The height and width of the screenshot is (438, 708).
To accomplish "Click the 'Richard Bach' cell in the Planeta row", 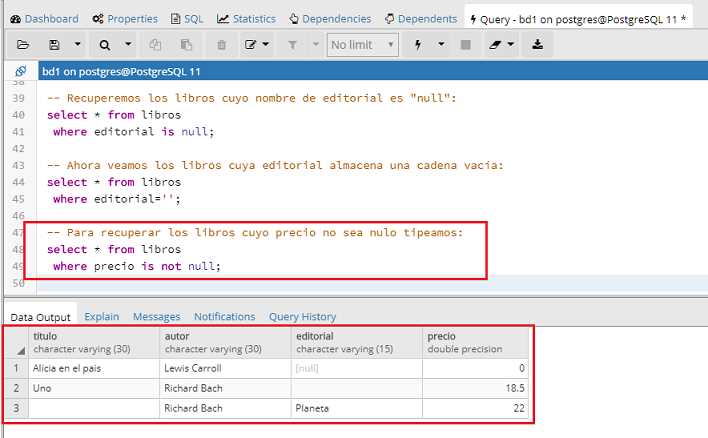I will click(x=225, y=408).
